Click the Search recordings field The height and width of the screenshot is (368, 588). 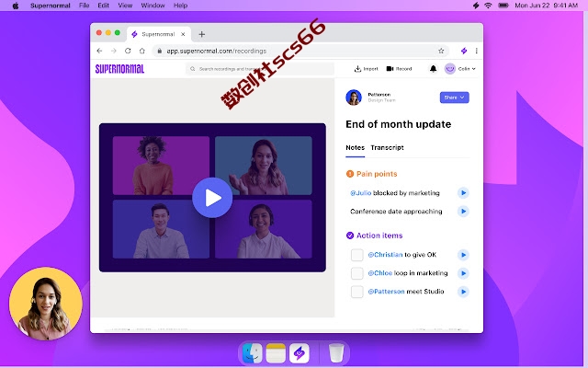260,69
